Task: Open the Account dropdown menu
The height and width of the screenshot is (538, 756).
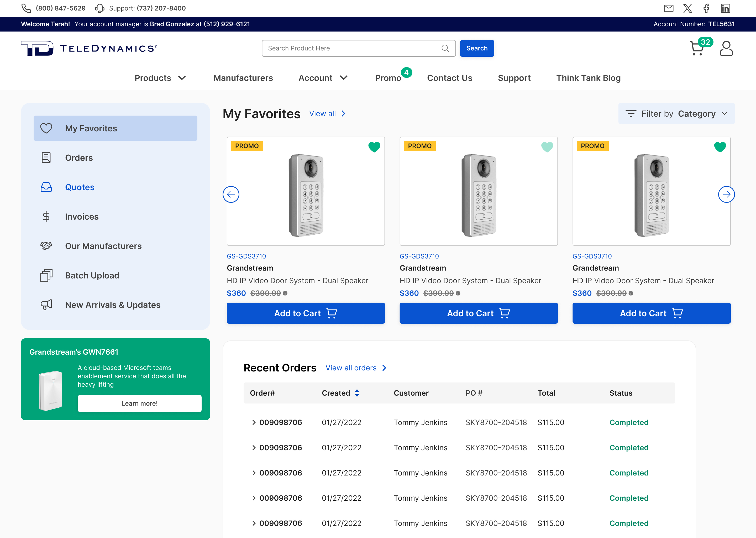Action: (323, 78)
